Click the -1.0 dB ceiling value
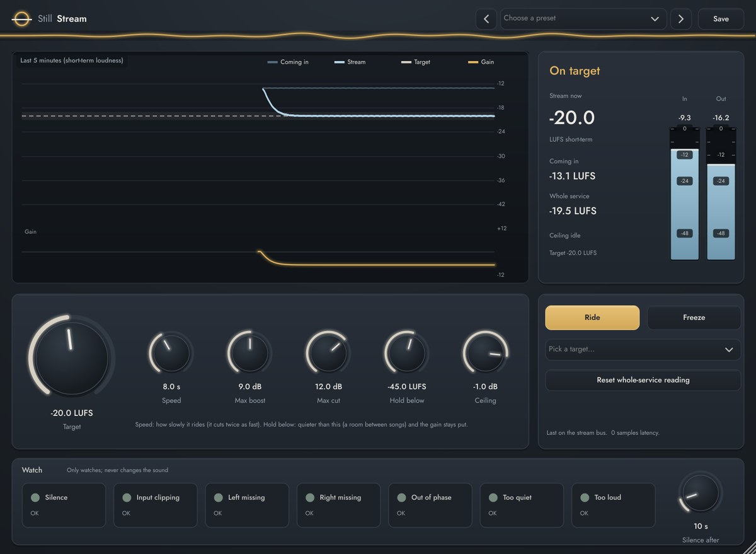756x554 pixels. point(486,386)
